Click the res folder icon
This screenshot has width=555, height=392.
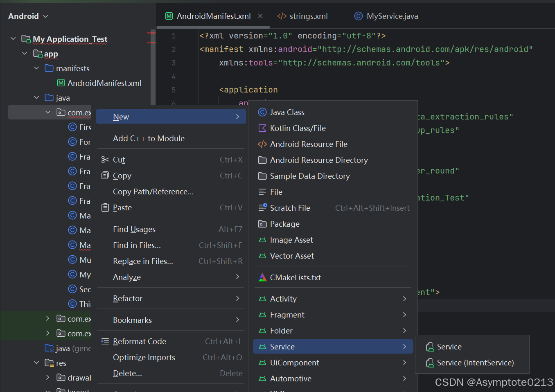click(49, 363)
